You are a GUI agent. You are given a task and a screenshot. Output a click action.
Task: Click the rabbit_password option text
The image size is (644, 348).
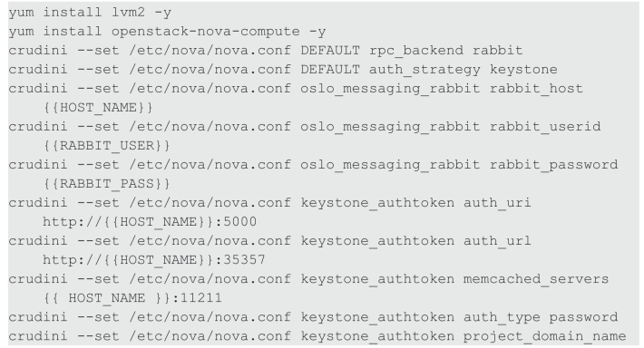(553, 165)
